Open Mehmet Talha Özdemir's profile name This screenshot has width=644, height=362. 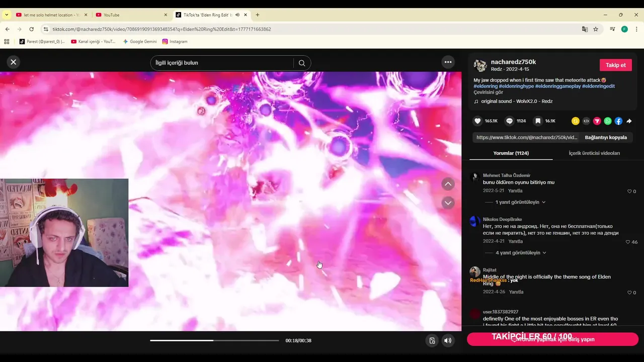click(x=507, y=175)
